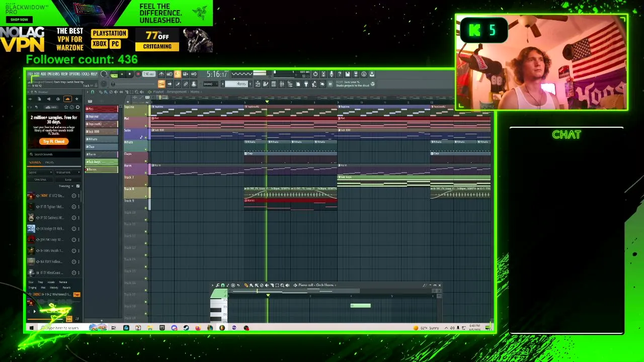Viewport: 644px width, 362px height.
Task: Toggle the mute switch on the Harm track
Action: click(147, 172)
